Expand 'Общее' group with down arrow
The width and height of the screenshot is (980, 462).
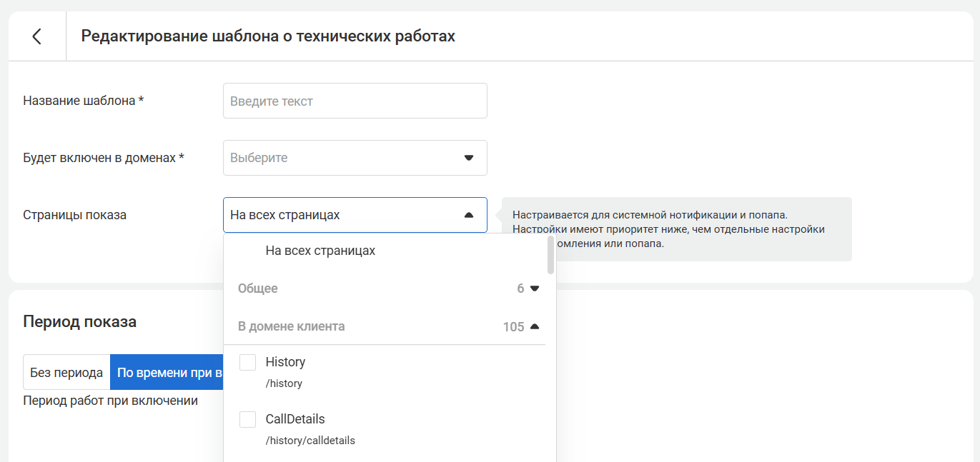(x=534, y=288)
